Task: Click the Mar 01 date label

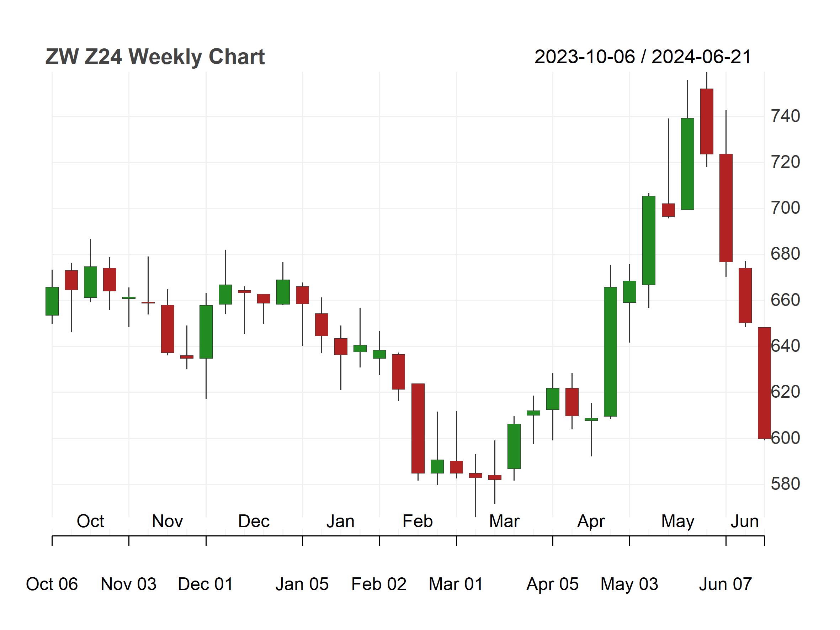Action: [456, 584]
